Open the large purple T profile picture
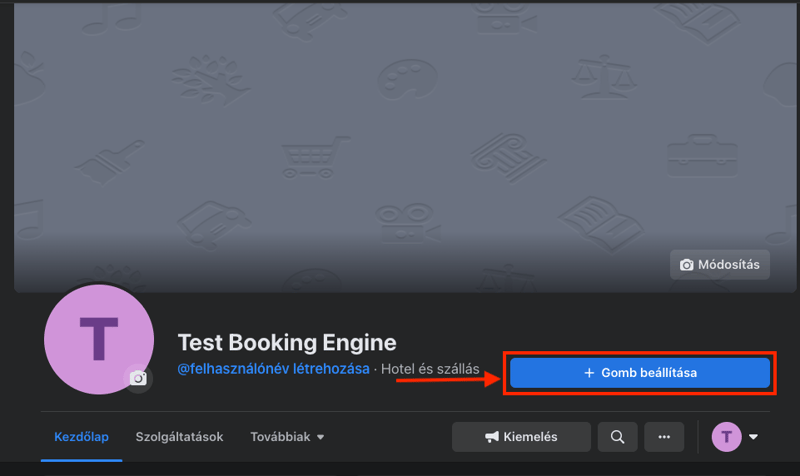 98,338
